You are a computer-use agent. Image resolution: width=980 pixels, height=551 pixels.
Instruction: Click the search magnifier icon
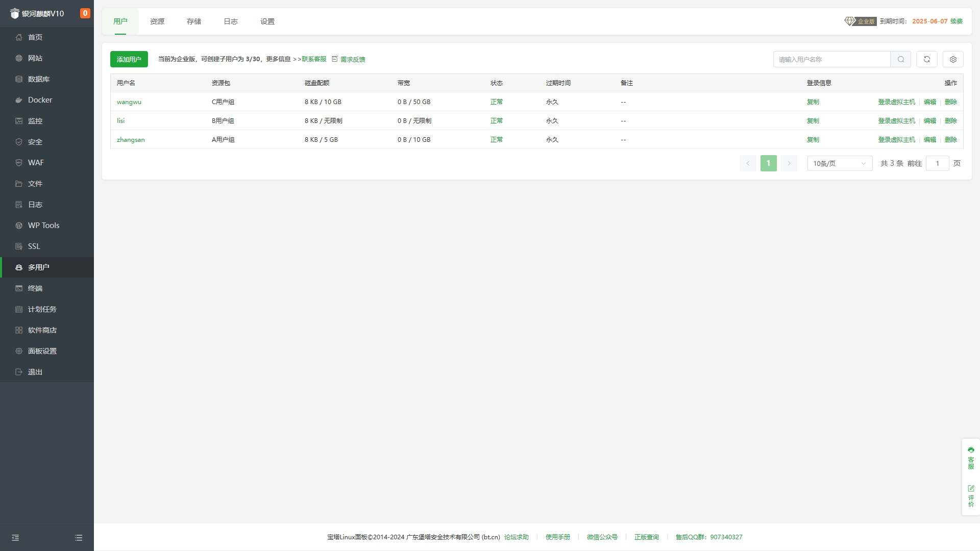point(901,59)
